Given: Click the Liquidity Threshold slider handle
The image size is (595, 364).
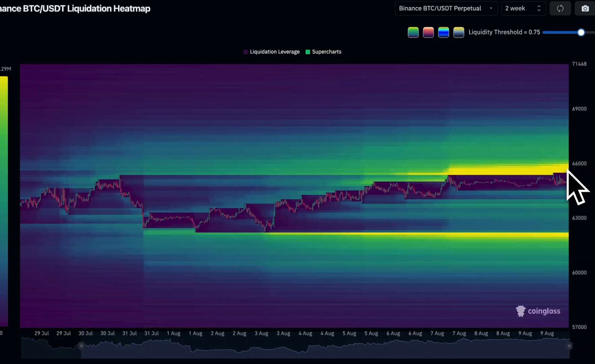Looking at the screenshot, I should point(581,32).
